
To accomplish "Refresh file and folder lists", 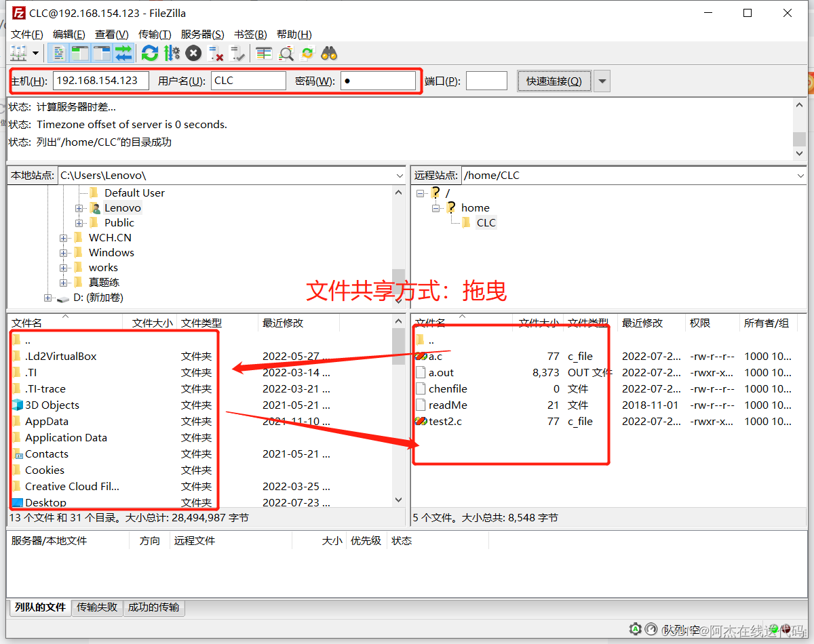I will point(150,53).
